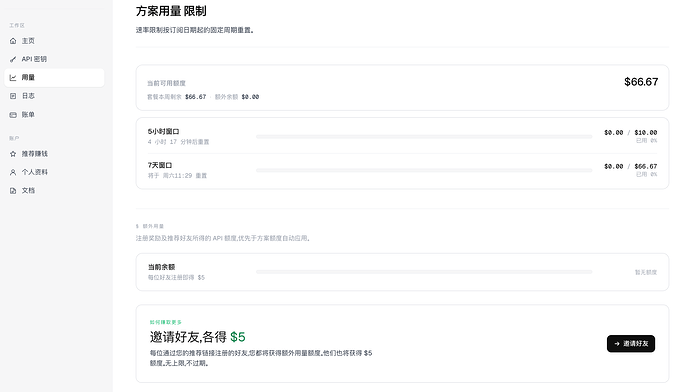Click the 5小时窗口 usage progress bar
Screen dimensions: 690x392
click(x=424, y=137)
